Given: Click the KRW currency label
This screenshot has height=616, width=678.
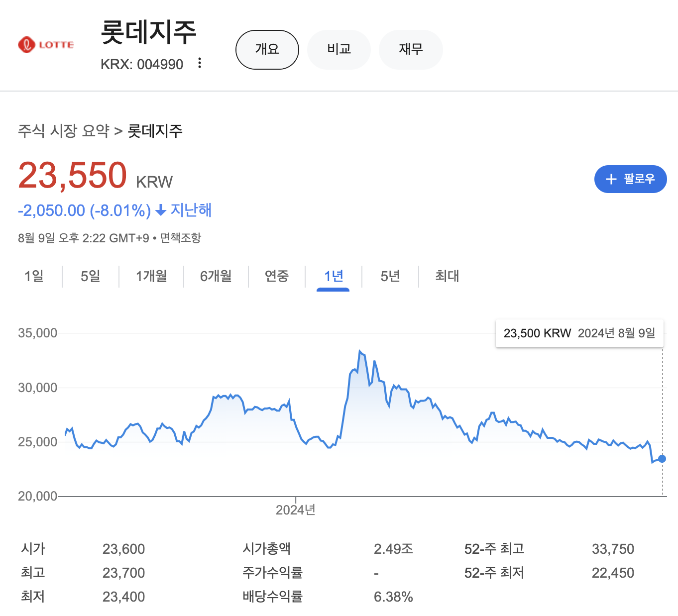Looking at the screenshot, I should [x=154, y=182].
